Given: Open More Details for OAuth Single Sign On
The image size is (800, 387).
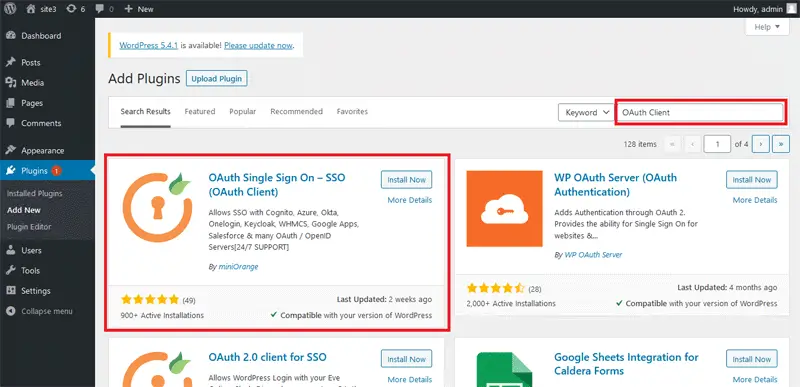Looking at the screenshot, I should 410,200.
